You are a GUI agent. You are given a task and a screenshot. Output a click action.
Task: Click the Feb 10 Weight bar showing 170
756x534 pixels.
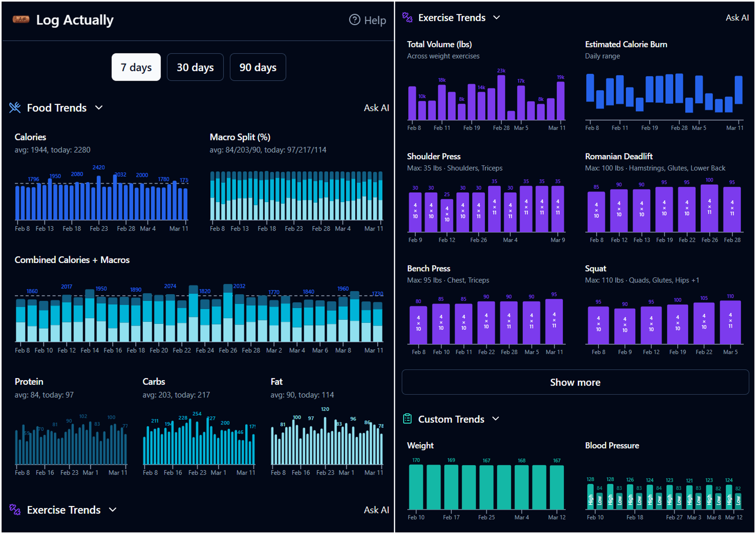click(x=416, y=487)
